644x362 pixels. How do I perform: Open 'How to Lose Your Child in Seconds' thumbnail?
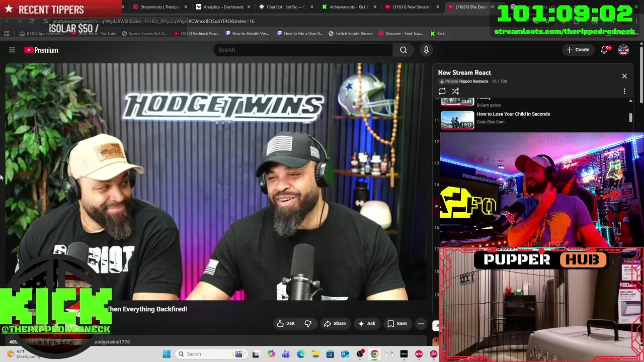pyautogui.click(x=457, y=120)
